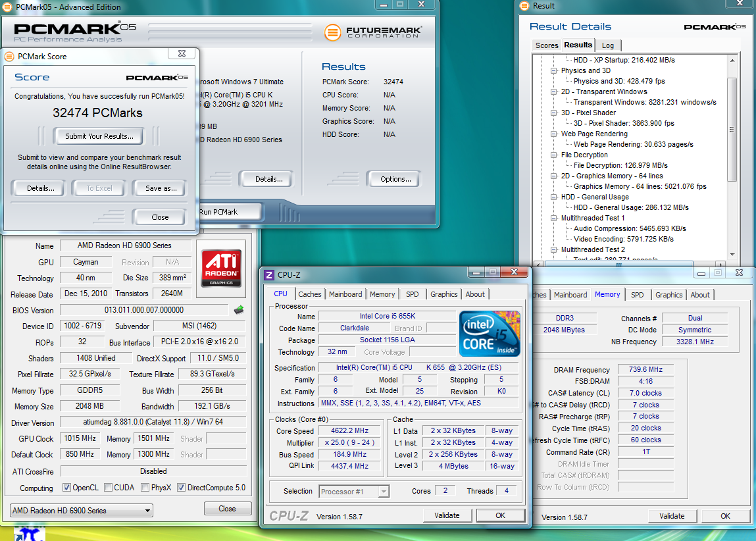Click Submit Your Results button
Viewport: 756px width, 541px height.
pos(99,136)
